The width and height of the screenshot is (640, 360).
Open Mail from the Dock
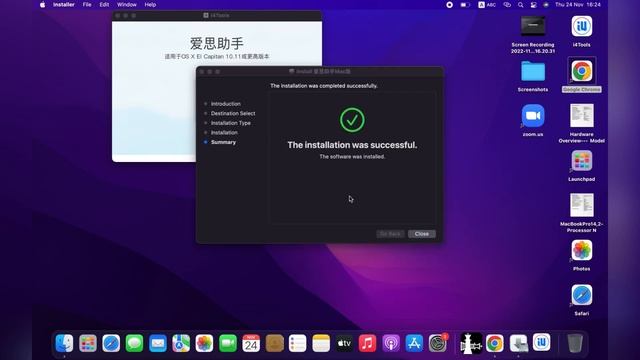click(158, 343)
